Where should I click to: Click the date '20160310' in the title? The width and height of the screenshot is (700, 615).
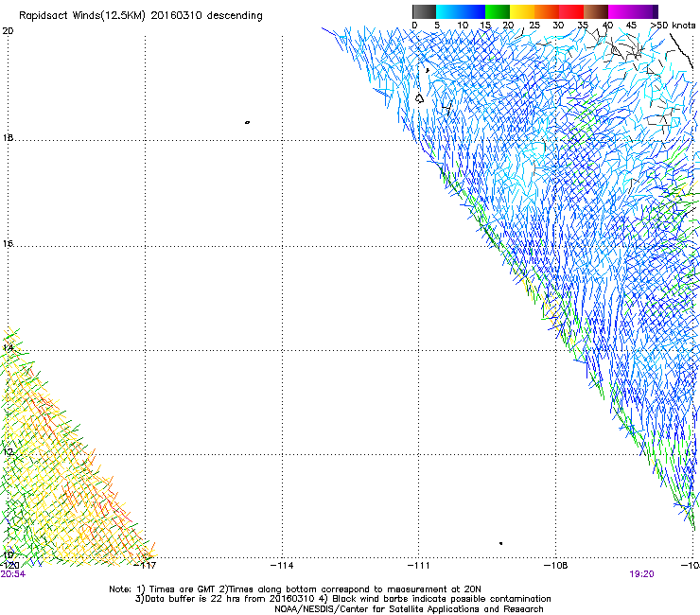(175, 16)
